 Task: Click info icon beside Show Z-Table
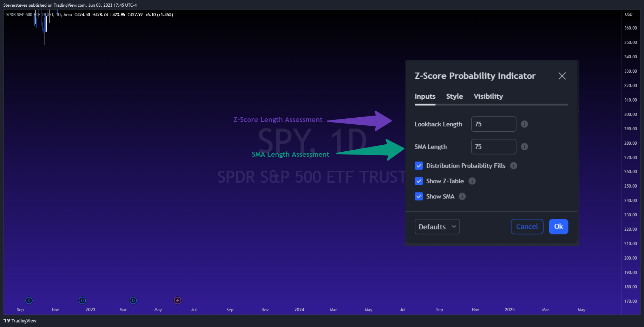[472, 181]
